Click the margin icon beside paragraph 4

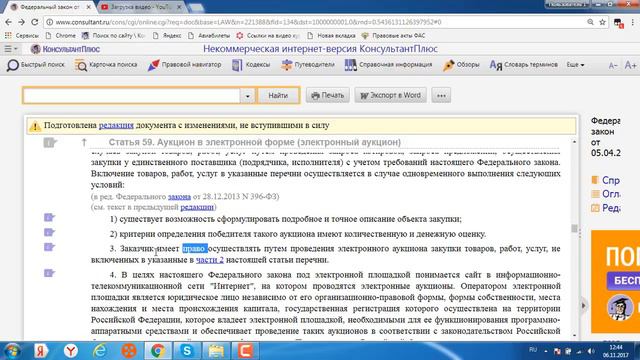[49, 273]
